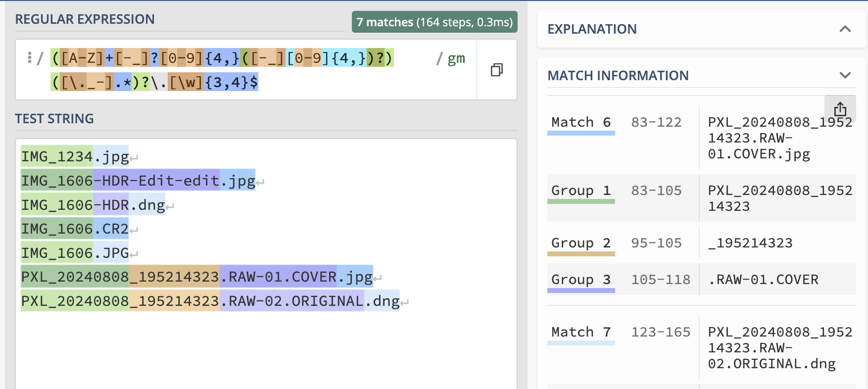The image size is (868, 389).
Task: Click the IMG_1234.jpg test line
Action: coord(75,157)
